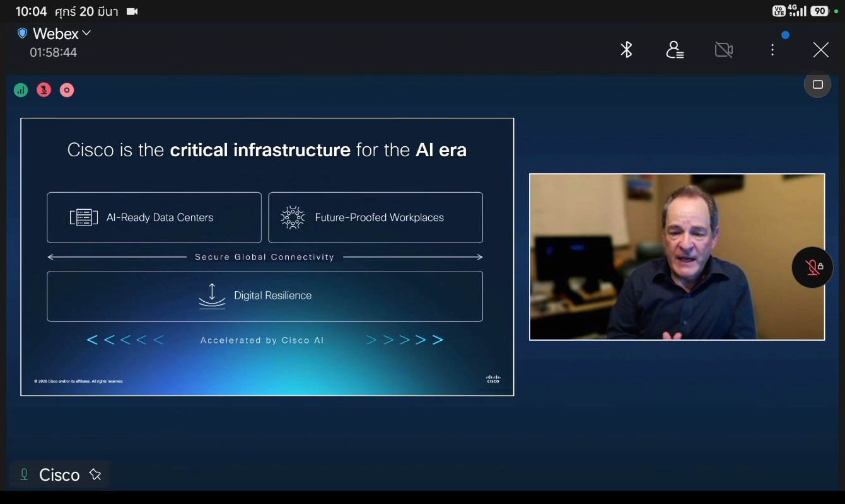Tap the Webex shield security icon
This screenshot has width=845, height=504.
(x=23, y=33)
